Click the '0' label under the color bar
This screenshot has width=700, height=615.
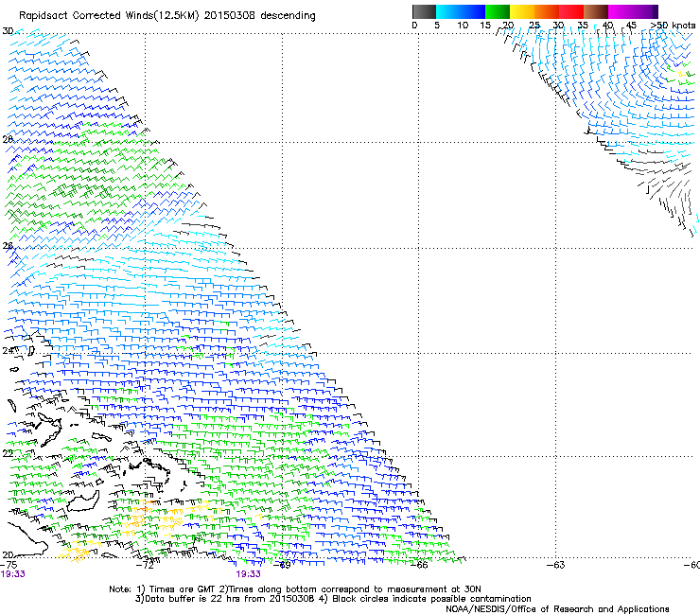point(414,25)
